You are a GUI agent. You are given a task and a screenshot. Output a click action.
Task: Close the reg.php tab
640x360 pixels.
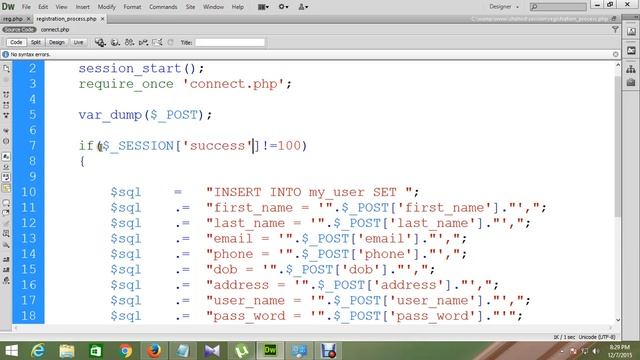[28, 19]
